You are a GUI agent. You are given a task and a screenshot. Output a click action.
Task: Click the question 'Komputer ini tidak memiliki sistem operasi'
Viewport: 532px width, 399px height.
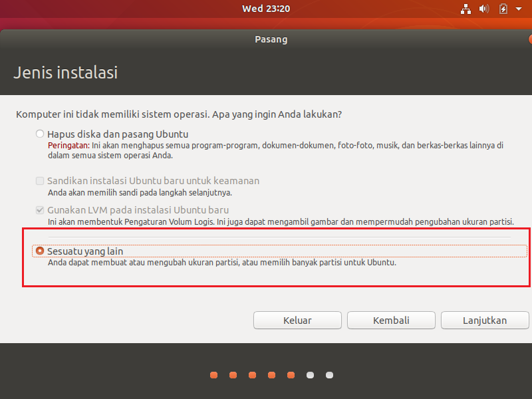click(179, 114)
